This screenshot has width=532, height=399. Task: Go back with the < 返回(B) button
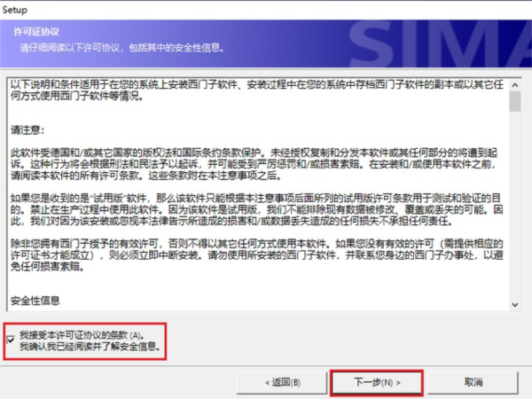282,383
